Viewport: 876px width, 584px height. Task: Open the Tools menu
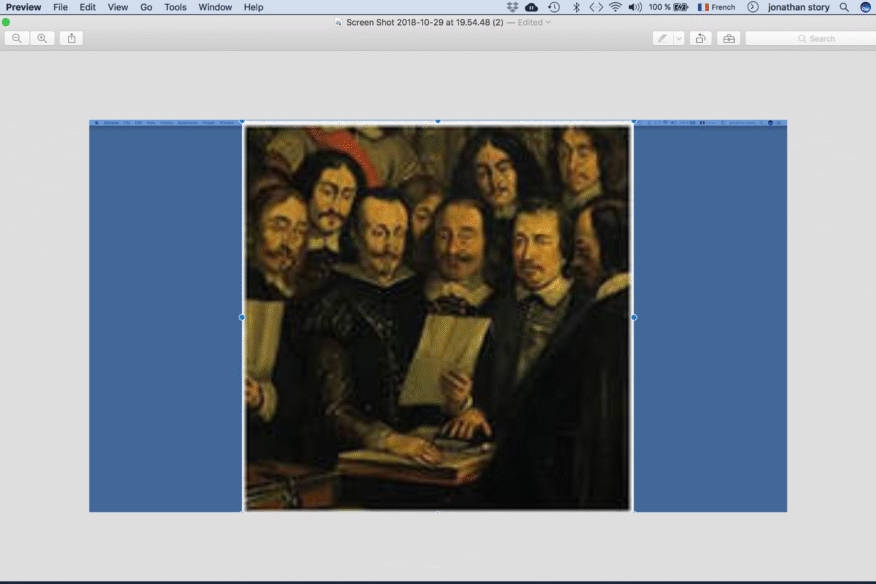(175, 7)
